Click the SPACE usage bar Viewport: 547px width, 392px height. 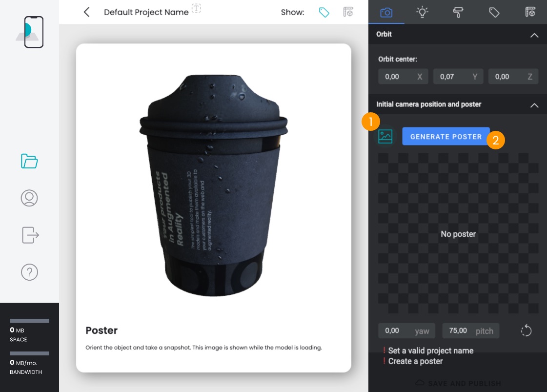pos(29,321)
